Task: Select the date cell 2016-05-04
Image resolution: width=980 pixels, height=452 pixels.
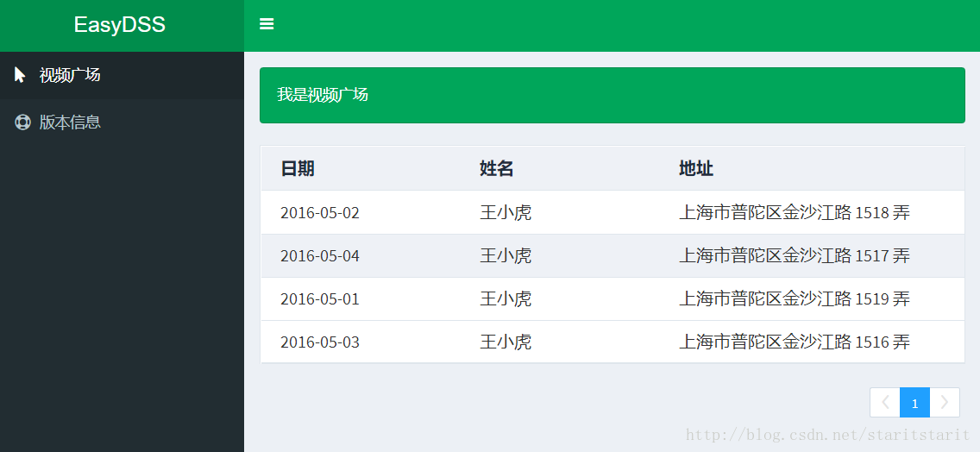Action: coord(320,255)
